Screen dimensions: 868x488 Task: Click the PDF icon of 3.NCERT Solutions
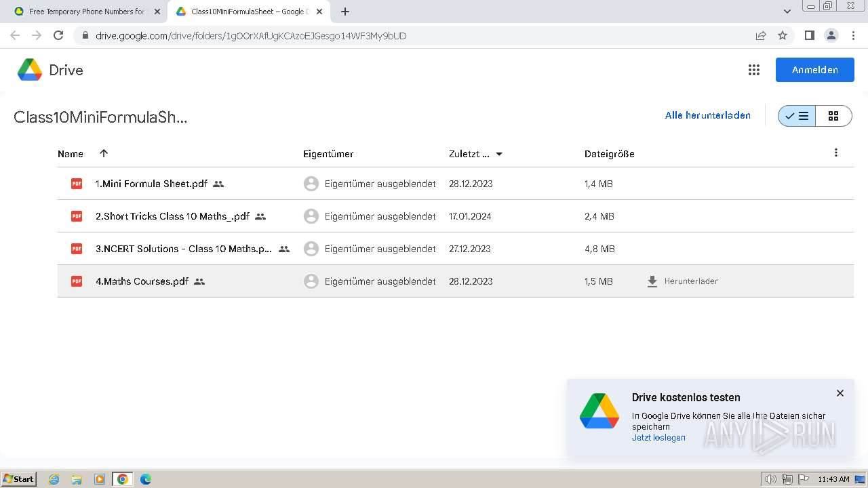tap(77, 249)
